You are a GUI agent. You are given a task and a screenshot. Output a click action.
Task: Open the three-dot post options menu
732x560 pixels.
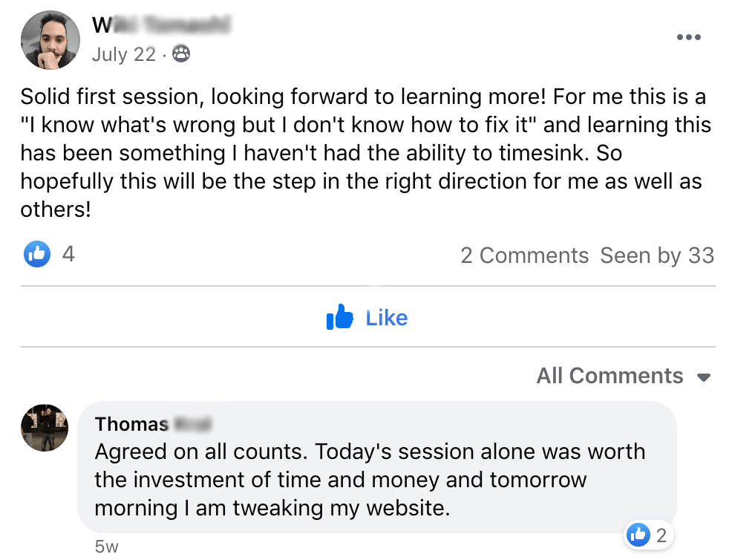click(x=688, y=38)
